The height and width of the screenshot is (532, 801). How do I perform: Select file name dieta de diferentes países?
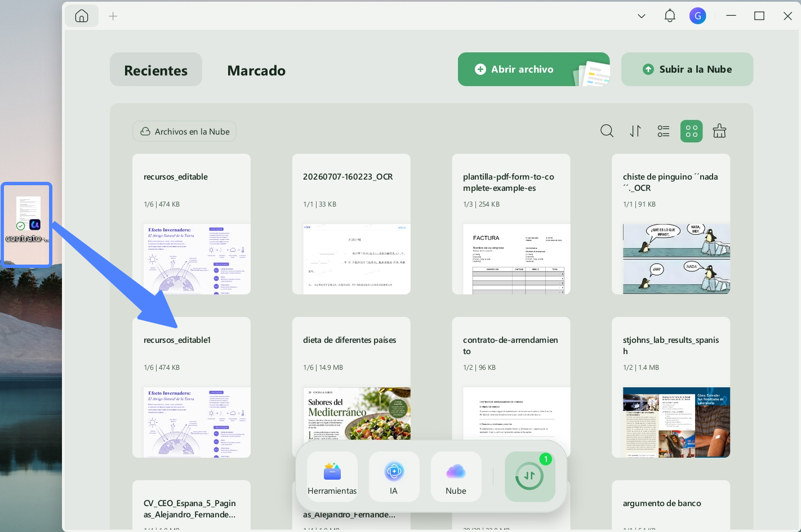[x=350, y=340]
